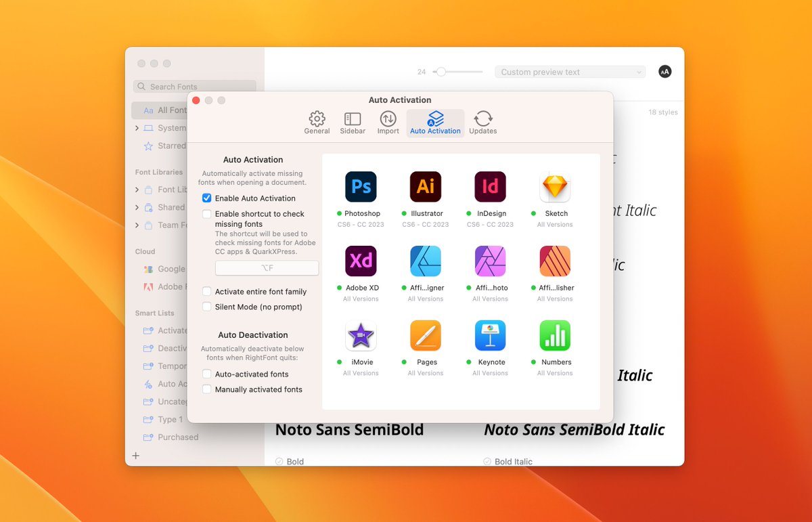Select the Numbers app icon
This screenshot has width=812, height=522.
[555, 336]
